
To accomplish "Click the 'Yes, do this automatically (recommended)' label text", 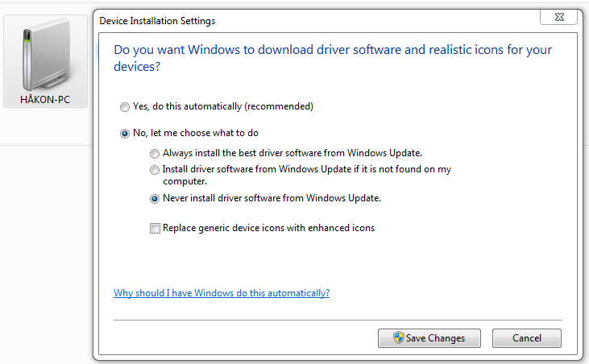I will [223, 106].
